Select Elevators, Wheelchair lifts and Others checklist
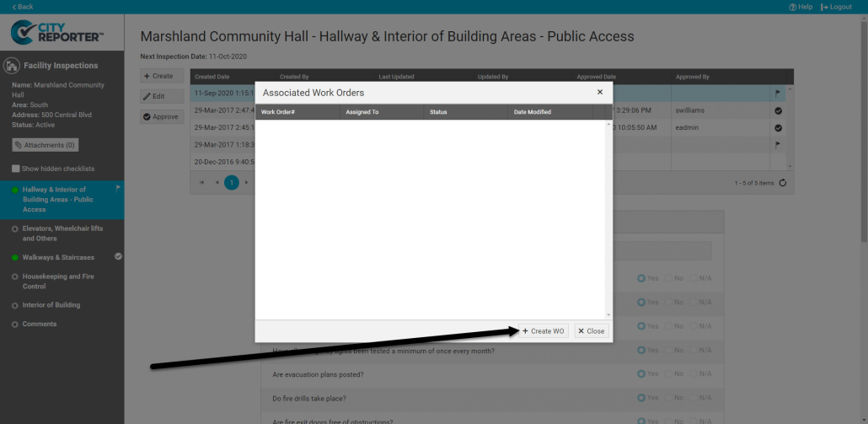The image size is (868, 424). point(62,233)
